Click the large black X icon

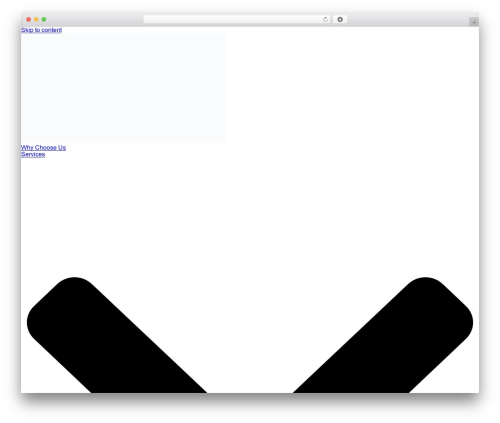(x=250, y=335)
